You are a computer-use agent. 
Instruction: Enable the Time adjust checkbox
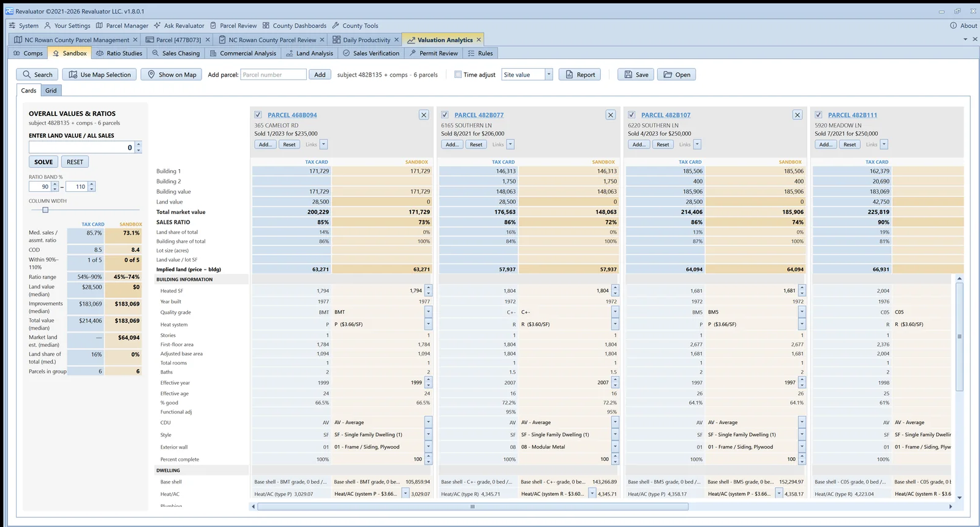click(x=458, y=75)
